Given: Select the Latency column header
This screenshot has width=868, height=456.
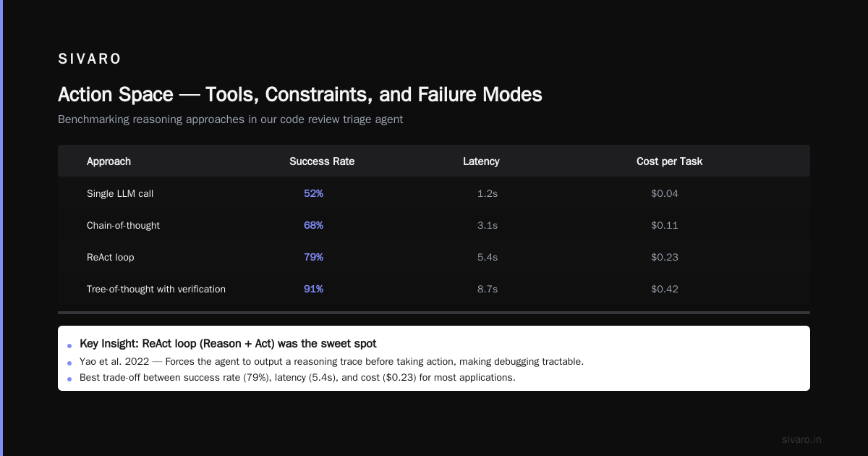Looking at the screenshot, I should pos(481,161).
